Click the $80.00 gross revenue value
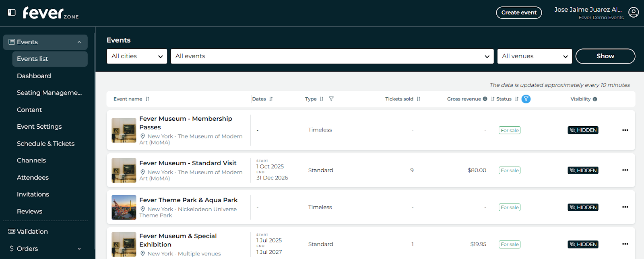 point(477,170)
